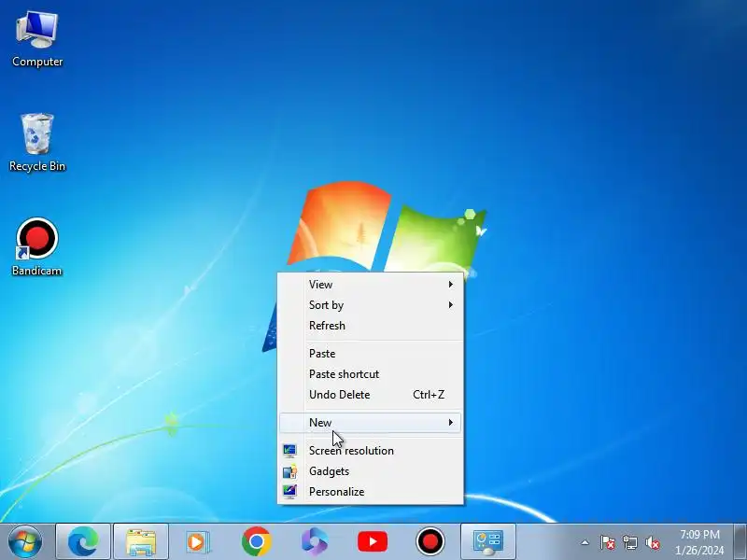Click the muted volume speaker icon
The height and width of the screenshot is (560, 747).
(652, 542)
